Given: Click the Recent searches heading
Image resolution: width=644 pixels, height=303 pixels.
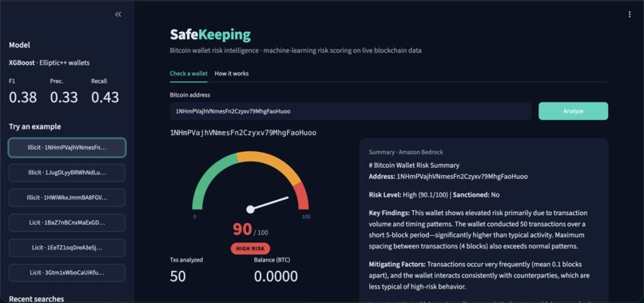Looking at the screenshot, I should click(x=37, y=299).
